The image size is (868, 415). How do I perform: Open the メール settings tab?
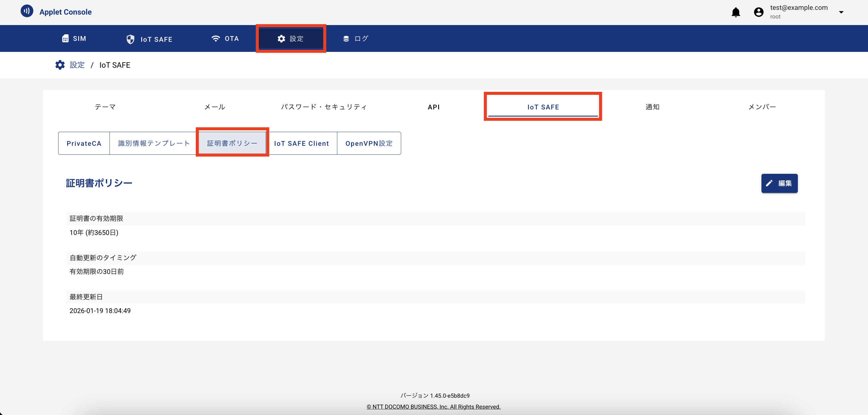214,107
